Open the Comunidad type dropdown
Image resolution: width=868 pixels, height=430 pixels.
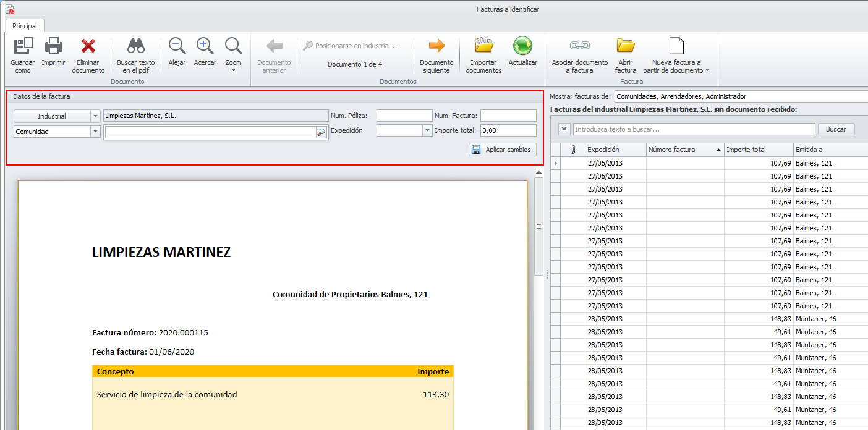[x=95, y=132]
